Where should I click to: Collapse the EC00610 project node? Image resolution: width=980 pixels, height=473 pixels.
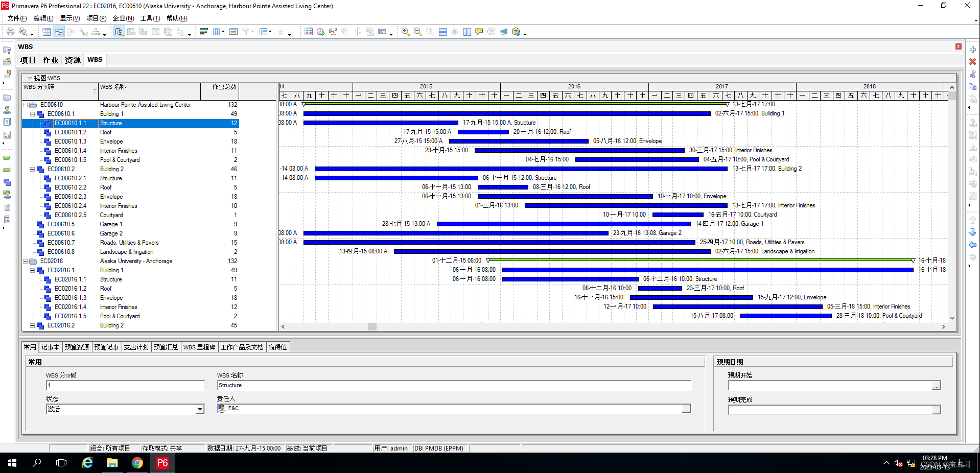[x=26, y=105]
